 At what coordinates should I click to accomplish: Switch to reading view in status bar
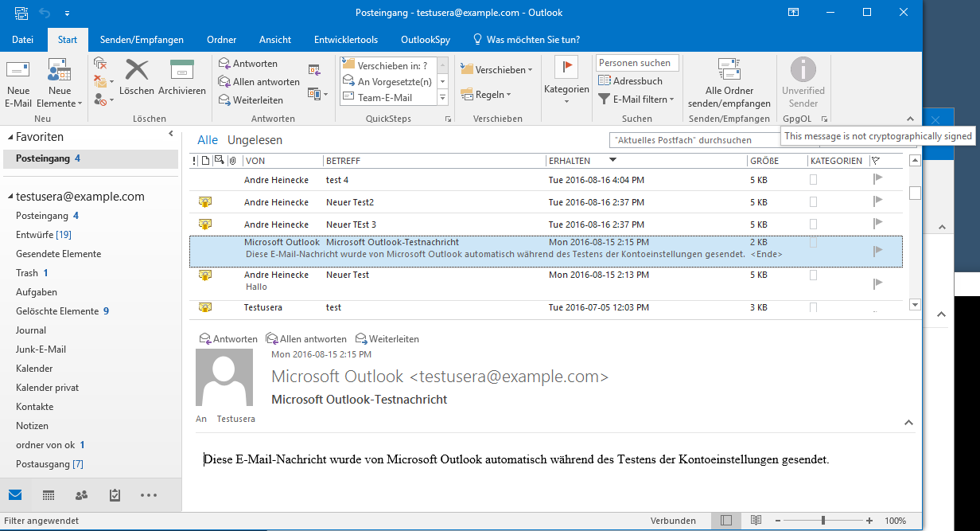[756, 521]
